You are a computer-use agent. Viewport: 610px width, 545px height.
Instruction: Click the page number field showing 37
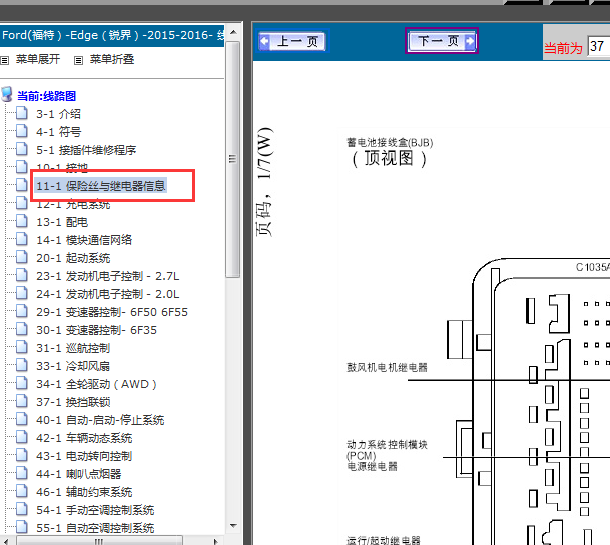tap(599, 47)
